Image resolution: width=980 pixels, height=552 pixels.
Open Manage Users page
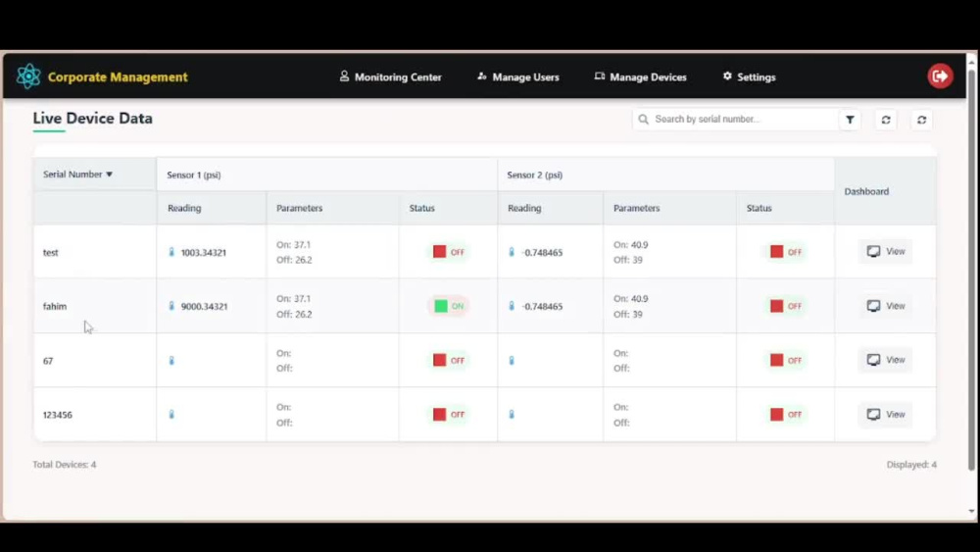click(518, 76)
